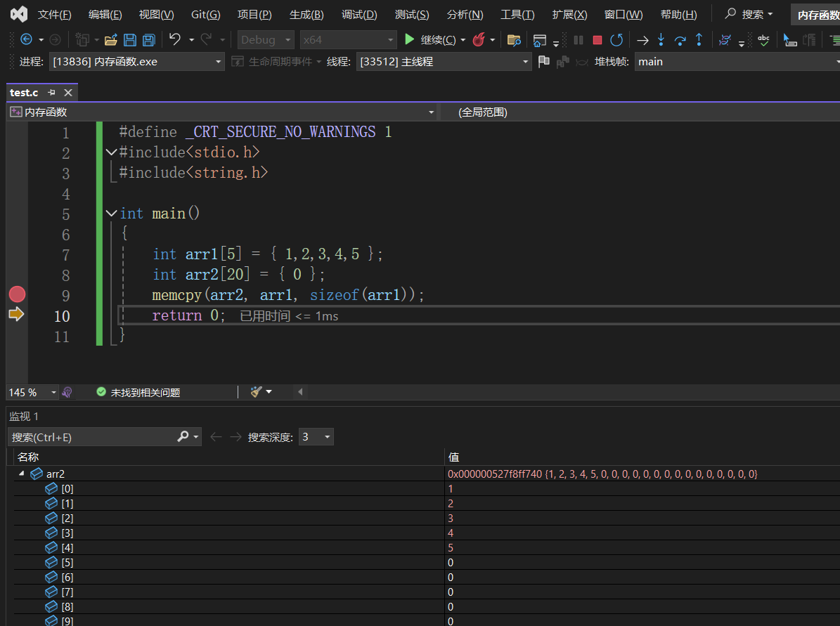Click the 监视 1 panel title
This screenshot has height=626, width=840.
24,416
